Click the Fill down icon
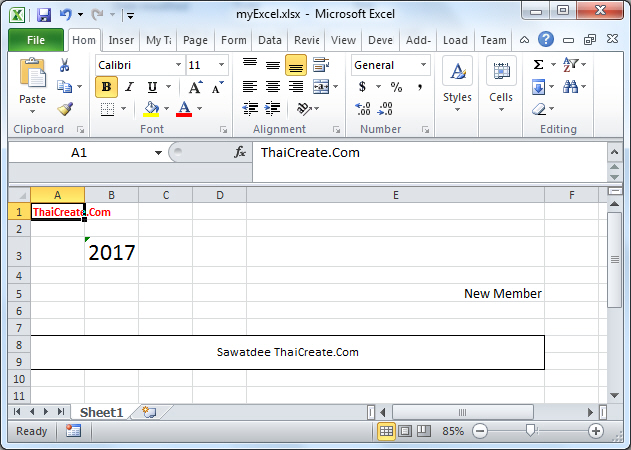Image resolution: width=631 pixels, height=450 pixels. (x=538, y=87)
